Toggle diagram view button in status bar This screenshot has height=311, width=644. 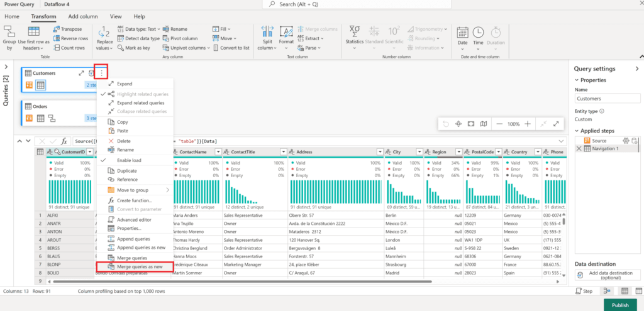tap(607, 292)
